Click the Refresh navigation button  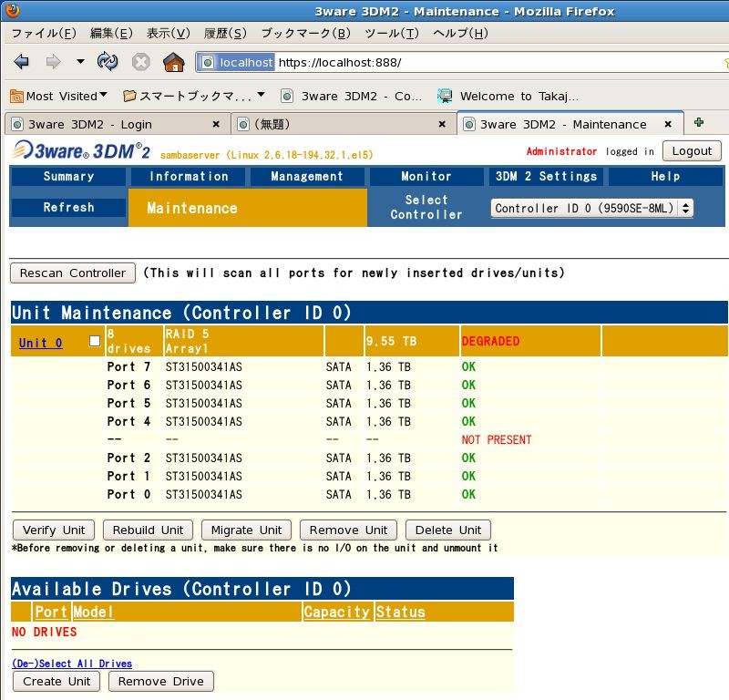pyautogui.click(x=68, y=208)
